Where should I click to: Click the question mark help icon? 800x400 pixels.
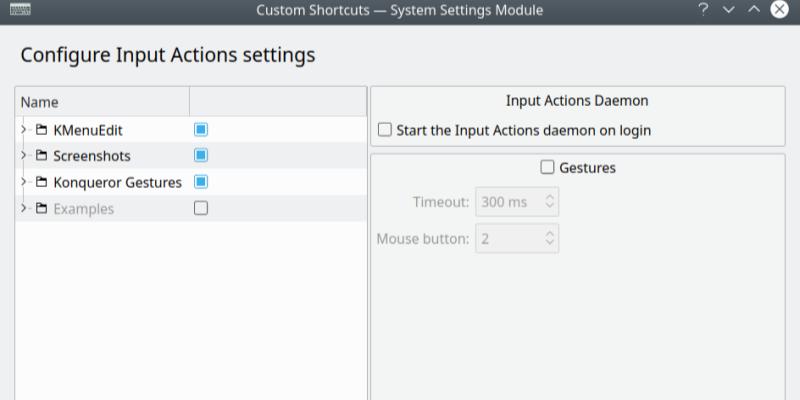(x=704, y=10)
